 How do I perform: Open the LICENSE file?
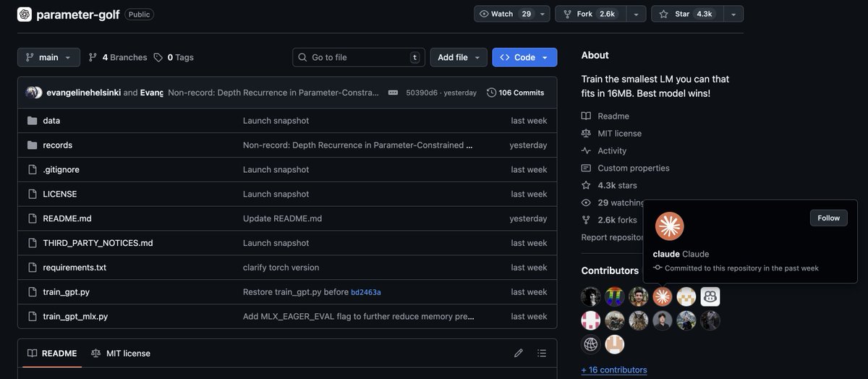[60, 195]
